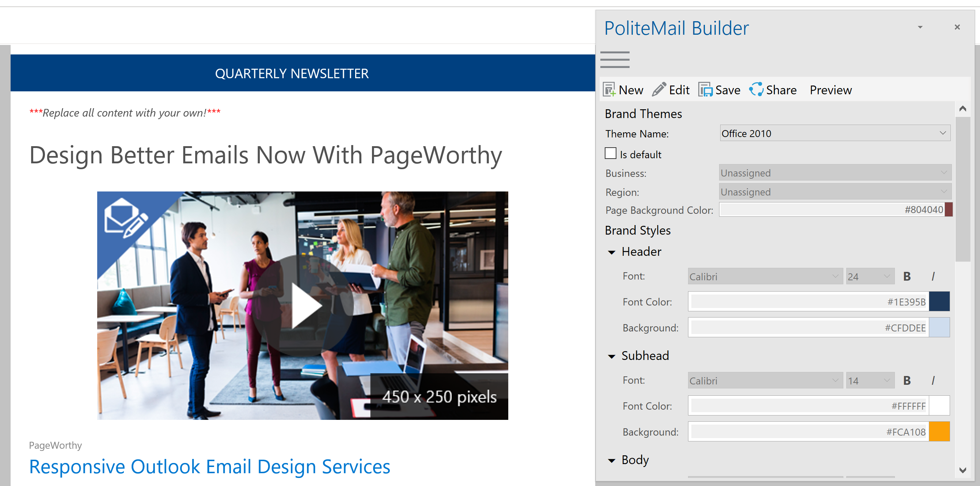This screenshot has width=980, height=486.
Task: Toggle Bold for the Subhead font
Action: (907, 381)
